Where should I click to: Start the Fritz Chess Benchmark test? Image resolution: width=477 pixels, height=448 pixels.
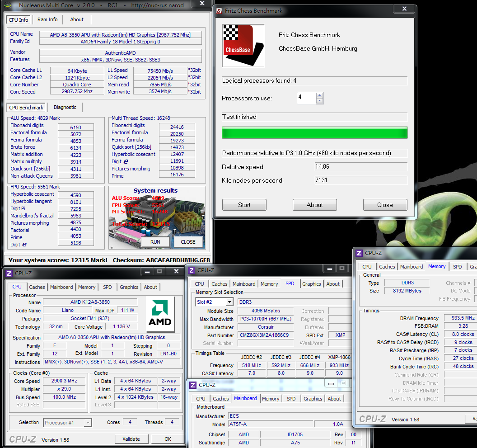(244, 205)
